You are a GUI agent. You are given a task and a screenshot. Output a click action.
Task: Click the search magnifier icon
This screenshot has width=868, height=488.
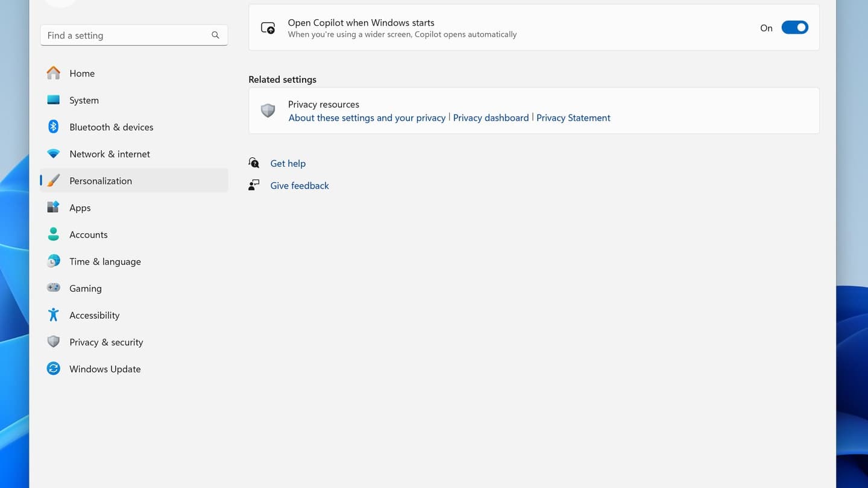pyautogui.click(x=215, y=35)
